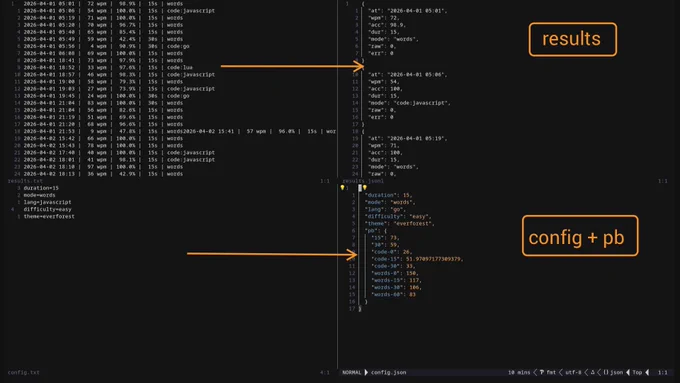The width and height of the screenshot is (680, 383).
Task: Click the results.jsonl window statusline label
Action: [x=363, y=181]
